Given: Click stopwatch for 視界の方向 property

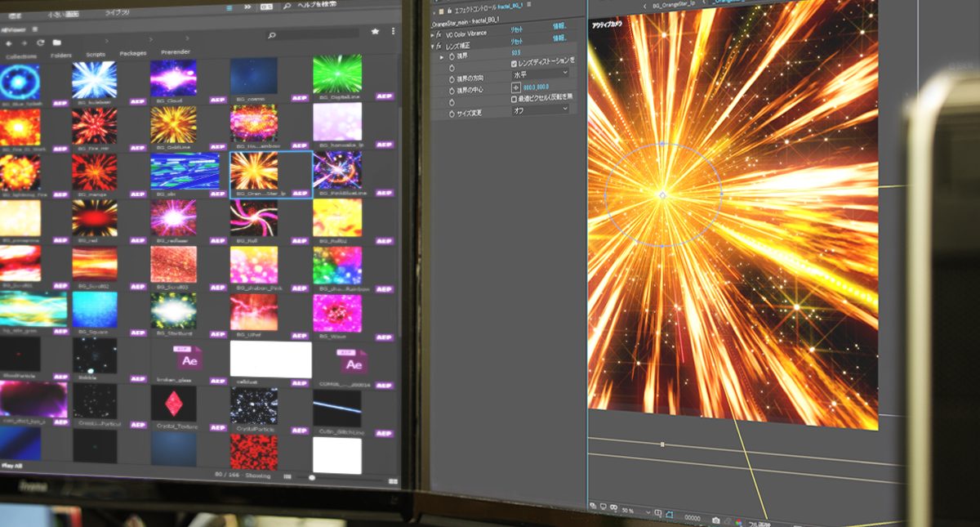Looking at the screenshot, I should point(451,78).
